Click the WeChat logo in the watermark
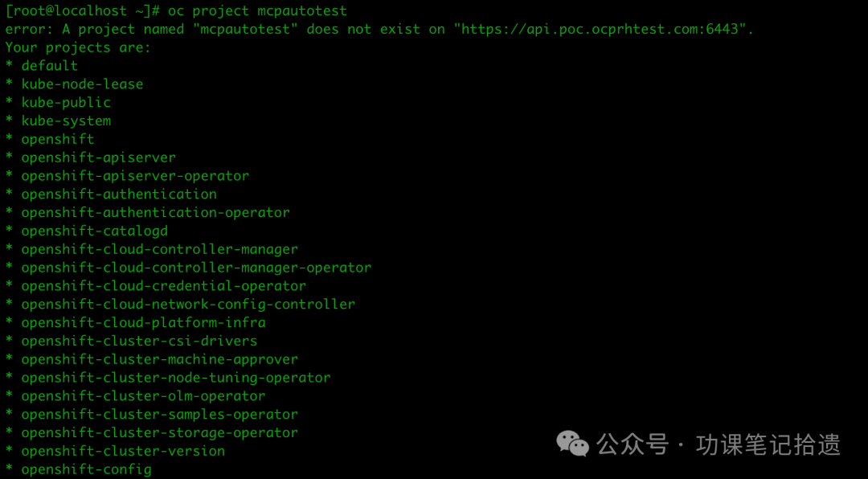The image size is (868, 479). (573, 443)
